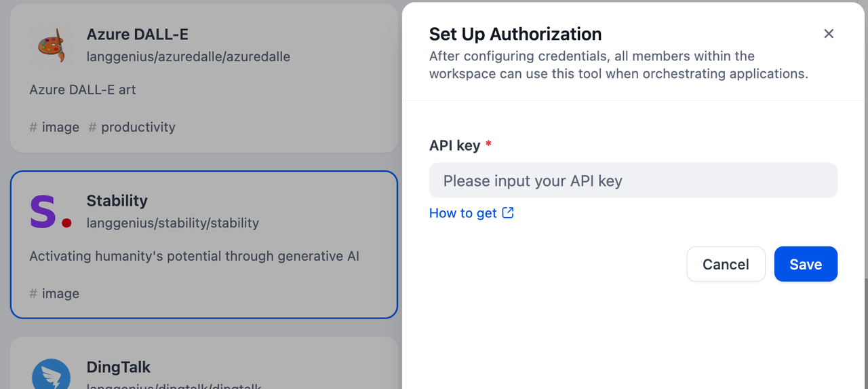Open the DingTalk tool title
This screenshot has width=868, height=389.
(x=118, y=367)
